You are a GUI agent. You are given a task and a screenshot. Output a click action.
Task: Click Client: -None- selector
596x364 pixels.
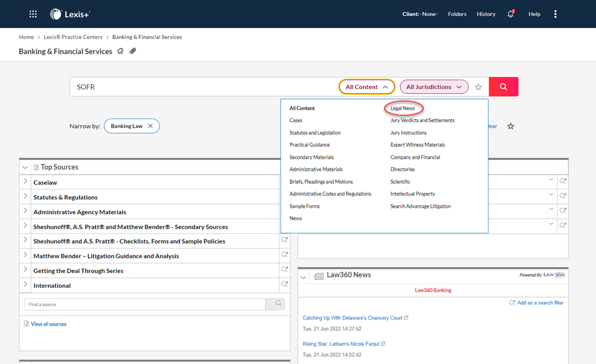pyautogui.click(x=419, y=14)
